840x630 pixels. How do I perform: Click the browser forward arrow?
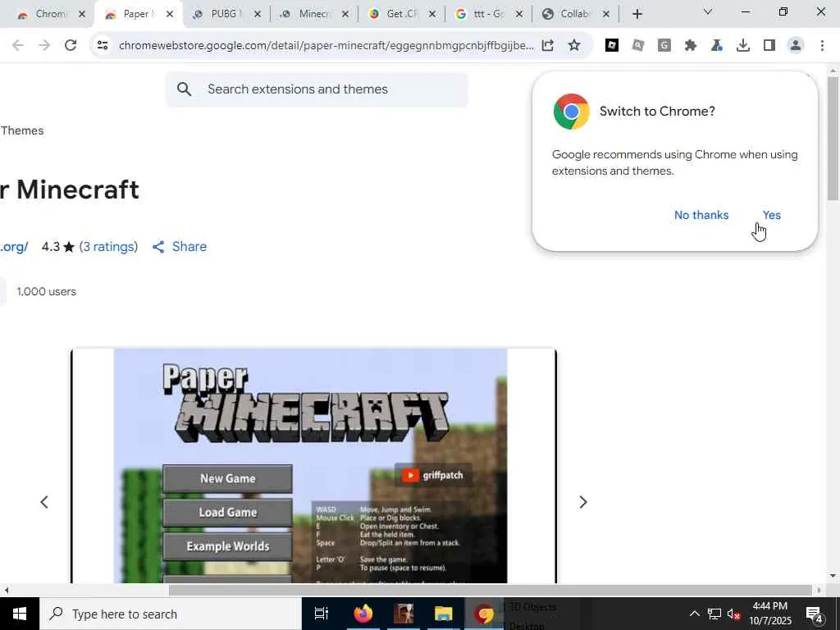[x=44, y=46]
